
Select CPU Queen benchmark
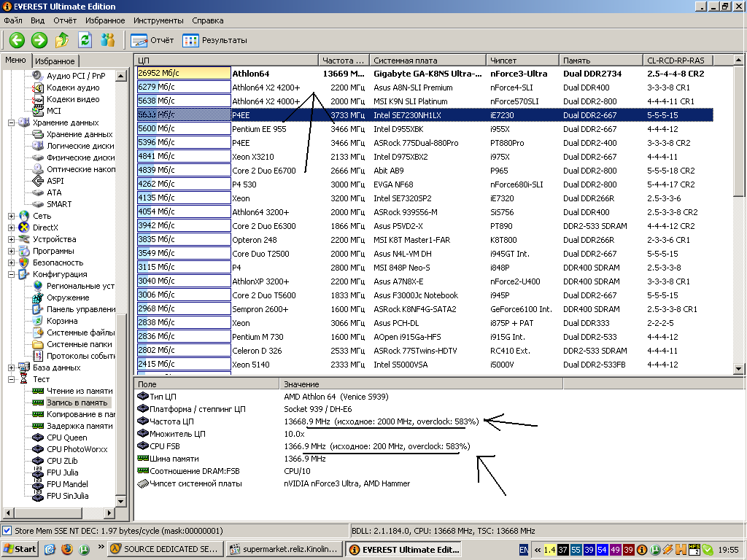coord(66,437)
